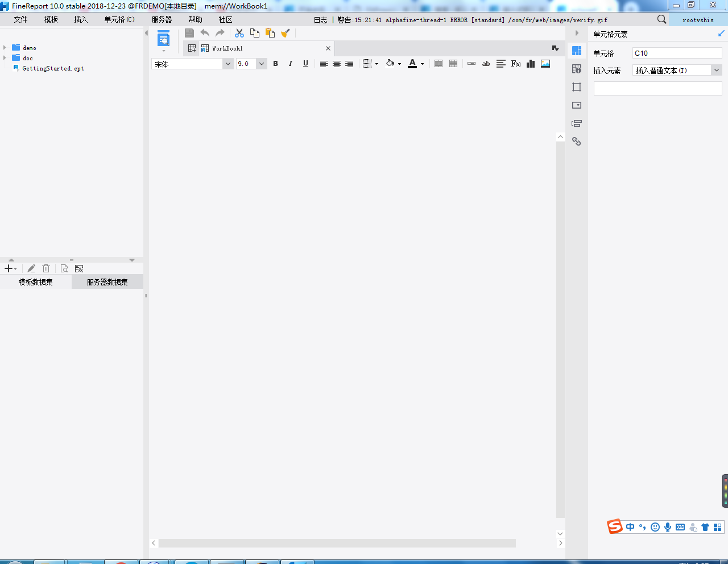
Task: Align cell text center
Action: (x=337, y=64)
